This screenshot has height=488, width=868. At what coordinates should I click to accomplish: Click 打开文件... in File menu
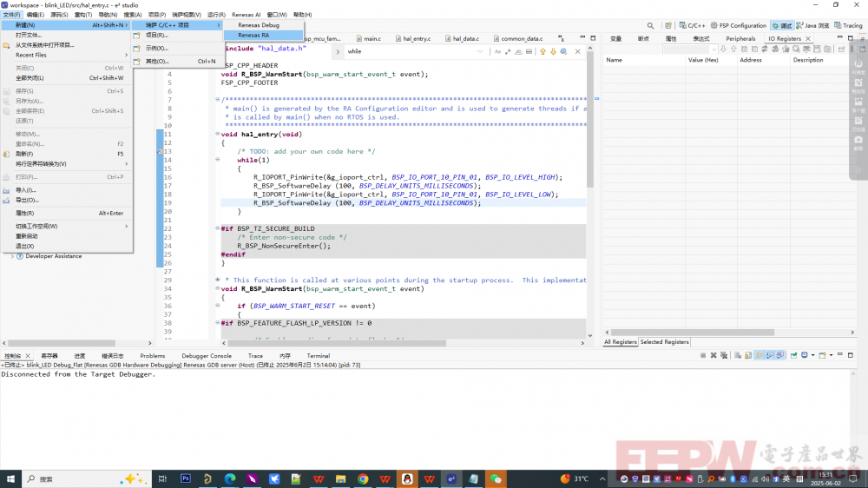coord(67,35)
